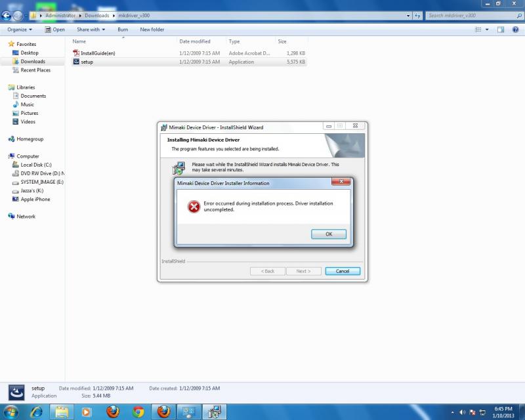Click Burn in the Explorer toolbar

(123, 30)
